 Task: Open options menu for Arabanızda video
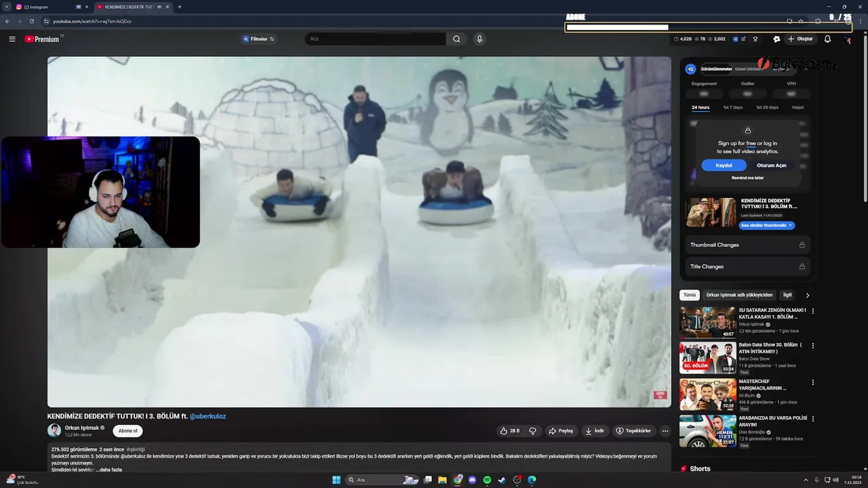(x=813, y=419)
